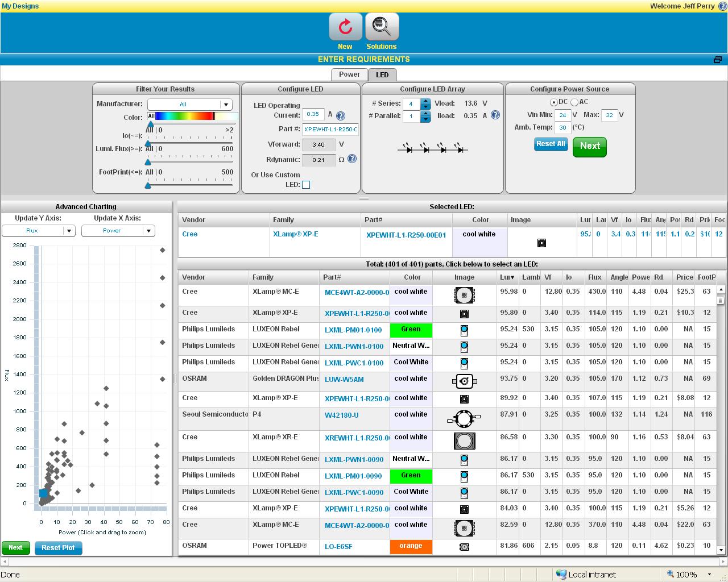Increase the # Series LED count
Screen dimensions: 728x582
[425, 101]
